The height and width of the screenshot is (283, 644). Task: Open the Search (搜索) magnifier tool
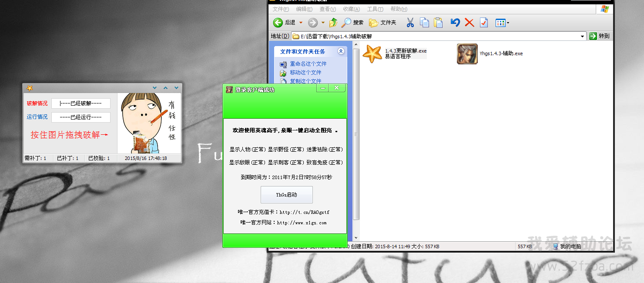pyautogui.click(x=346, y=23)
